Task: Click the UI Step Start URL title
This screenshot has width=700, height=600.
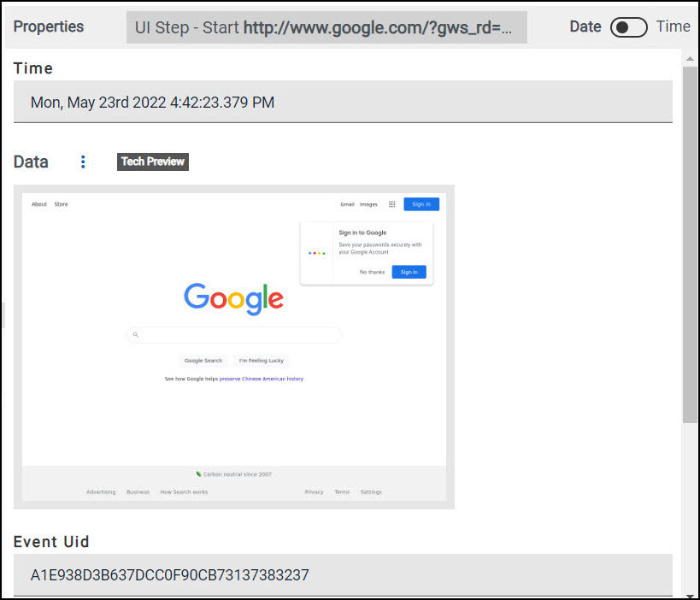Action: click(x=326, y=27)
